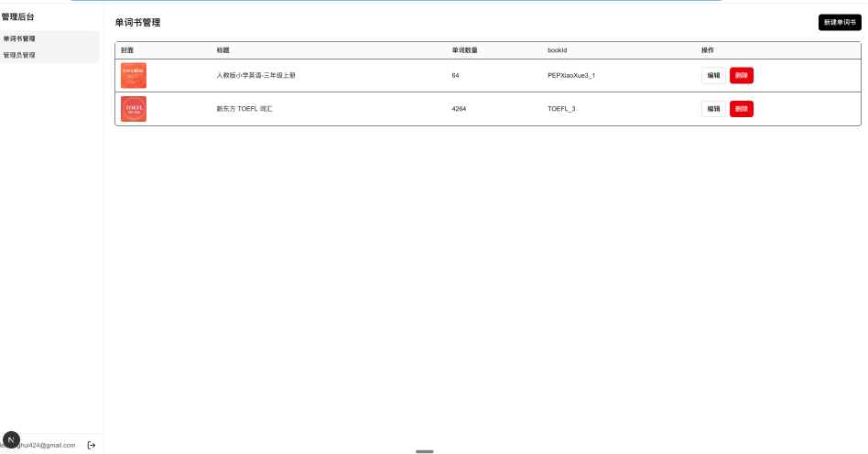
Task: Click the bookId column header
Action: [558, 49]
